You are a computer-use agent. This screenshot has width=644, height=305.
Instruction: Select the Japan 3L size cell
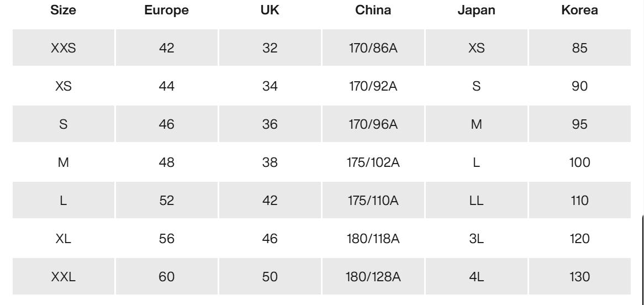476,239
